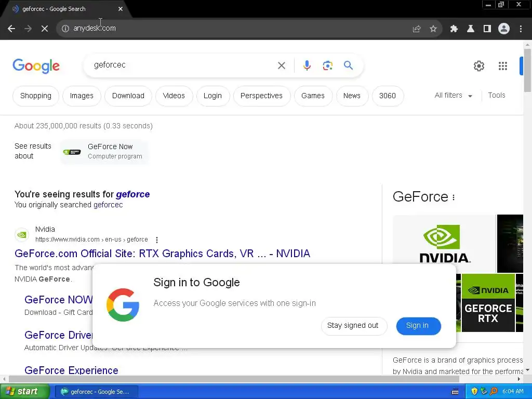Screen dimensions: 532x399
Task: Bookmark this page with the star icon
Action: coord(433,29)
